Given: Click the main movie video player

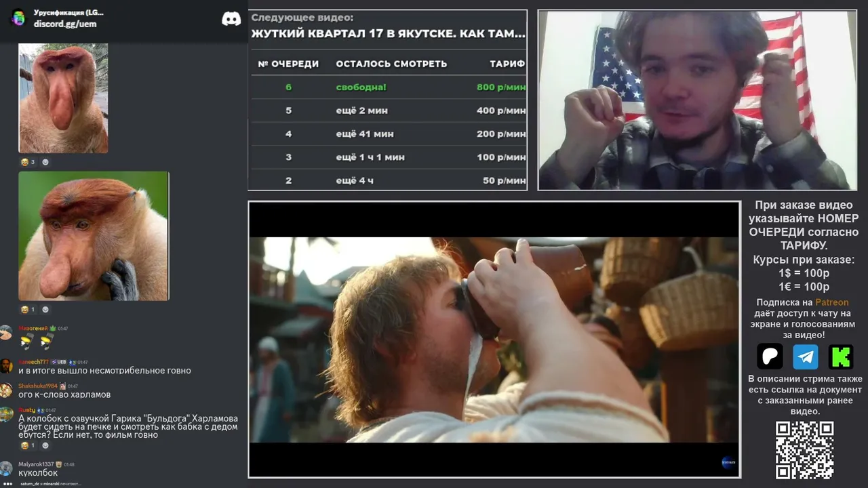Looking at the screenshot, I should pyautogui.click(x=494, y=340).
